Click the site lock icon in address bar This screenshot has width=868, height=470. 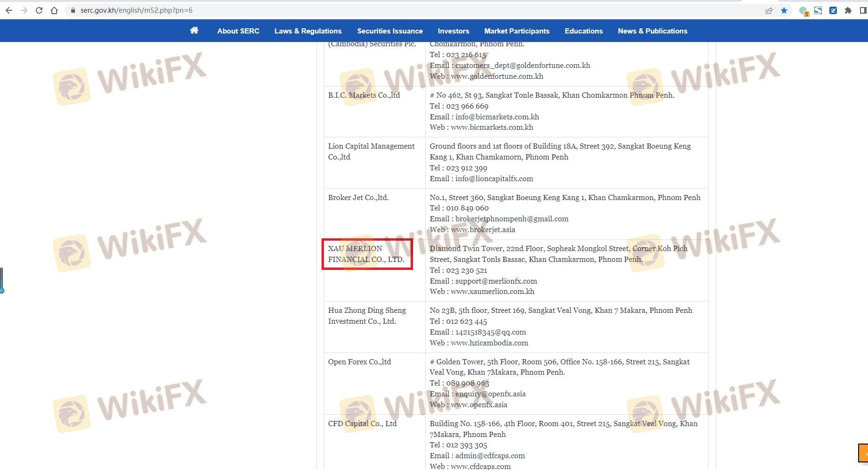[x=73, y=10]
